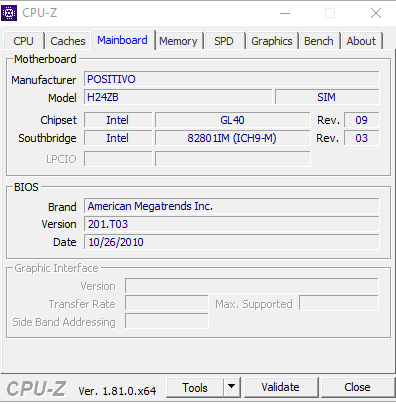Select the Chipset value GL40
Viewport: 396px width, 404px height.
(233, 120)
